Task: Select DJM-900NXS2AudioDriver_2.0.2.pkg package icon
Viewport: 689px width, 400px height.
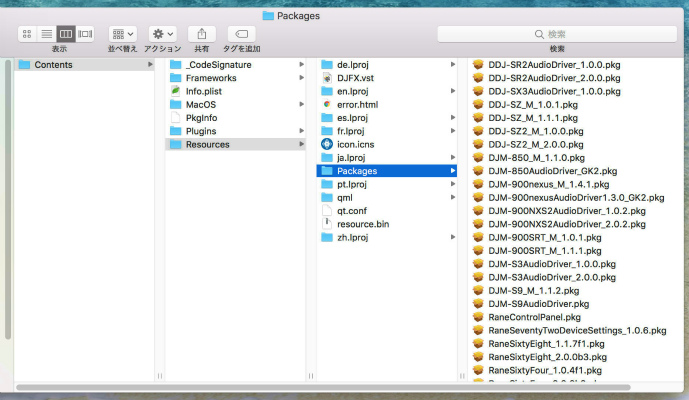Action: pyautogui.click(x=478, y=224)
